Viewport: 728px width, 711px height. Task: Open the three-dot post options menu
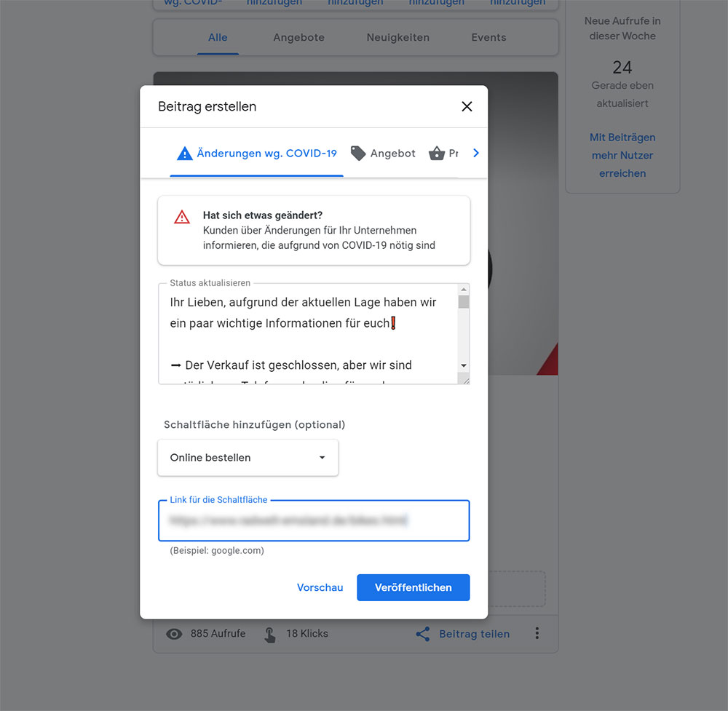(537, 633)
